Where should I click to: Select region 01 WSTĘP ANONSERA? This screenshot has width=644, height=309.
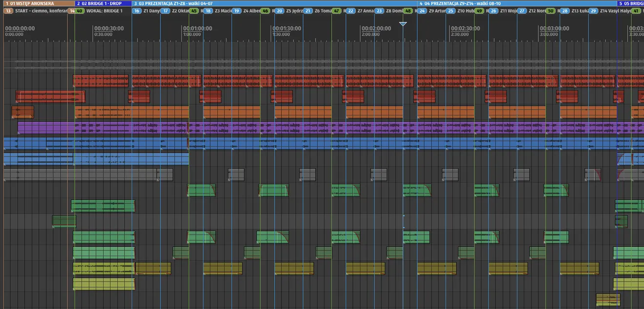pyautogui.click(x=39, y=3)
